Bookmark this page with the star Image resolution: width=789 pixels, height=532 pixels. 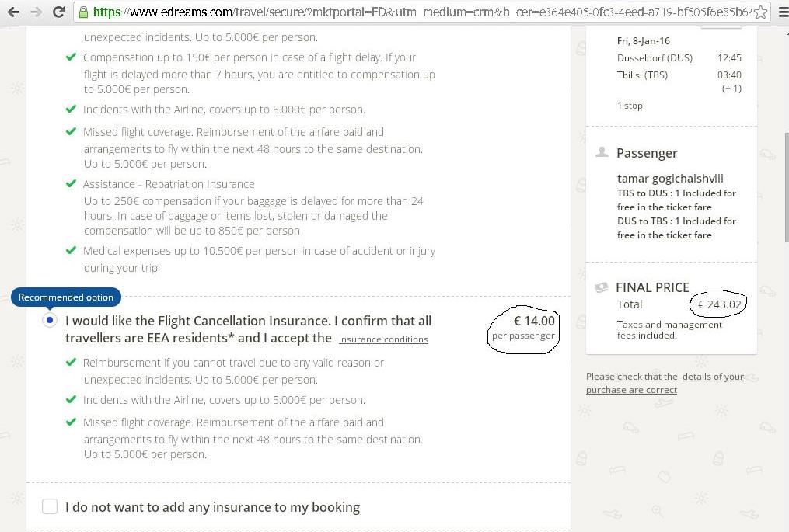(760, 12)
